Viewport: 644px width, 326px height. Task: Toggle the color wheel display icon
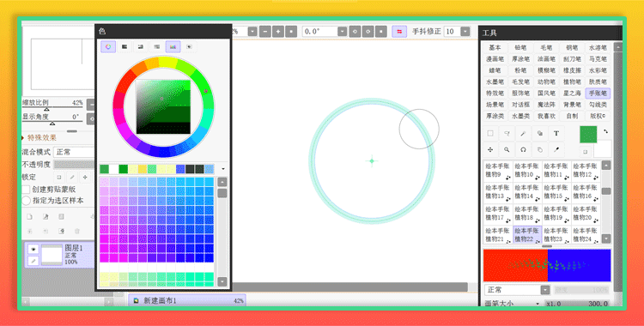point(108,47)
